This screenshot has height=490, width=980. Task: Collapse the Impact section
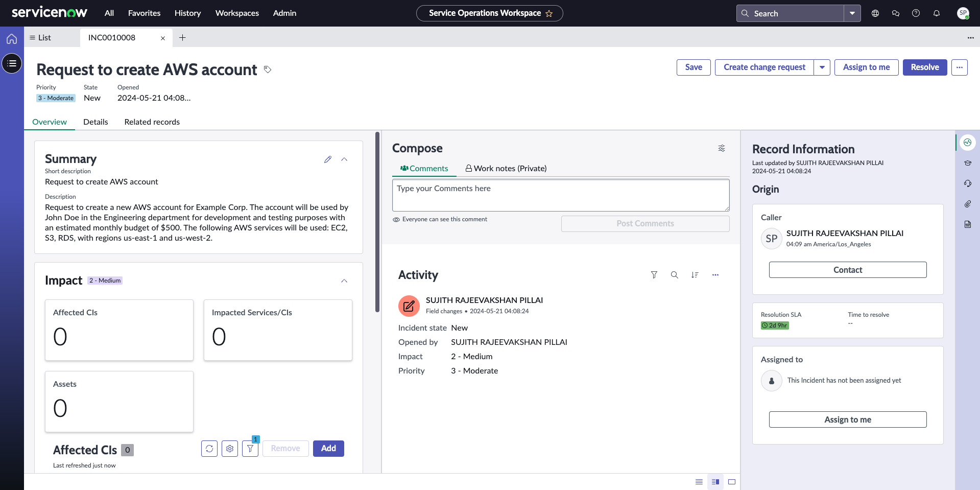(344, 281)
